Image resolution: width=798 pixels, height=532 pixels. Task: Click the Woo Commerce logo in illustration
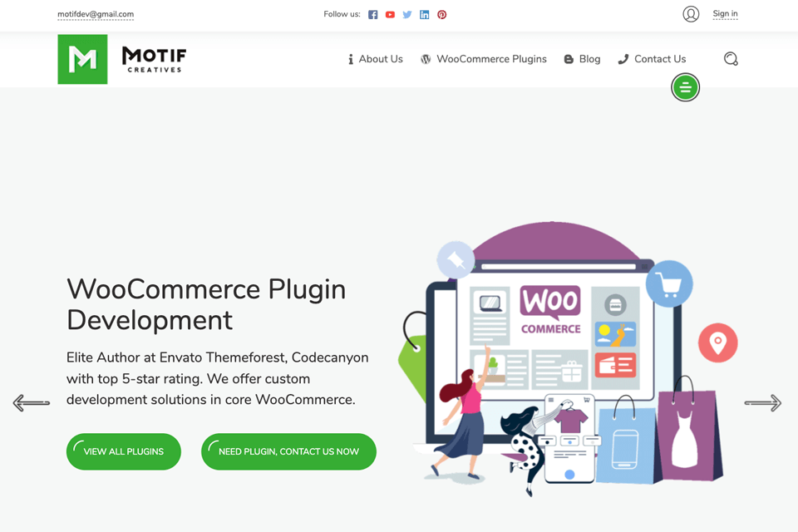click(550, 310)
